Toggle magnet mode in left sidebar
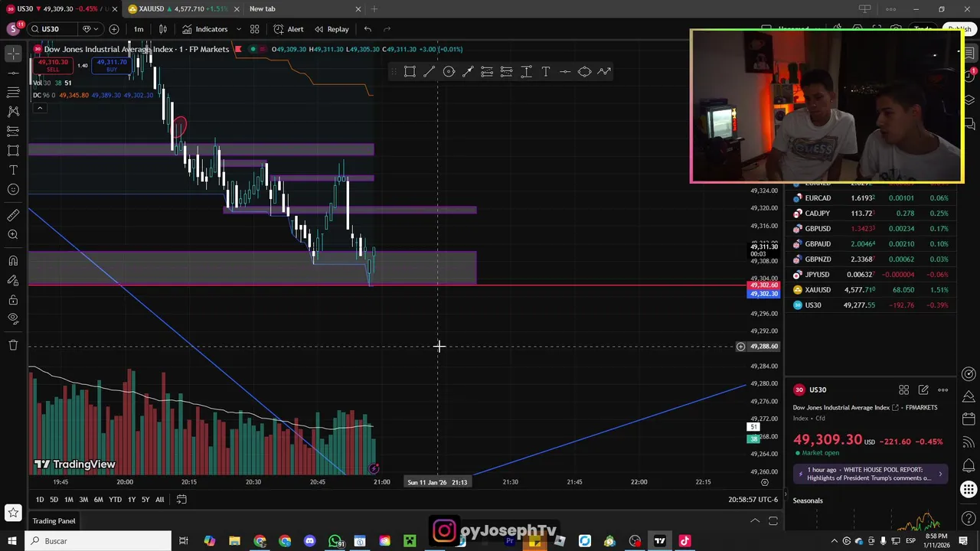The image size is (980, 551). pyautogui.click(x=13, y=261)
